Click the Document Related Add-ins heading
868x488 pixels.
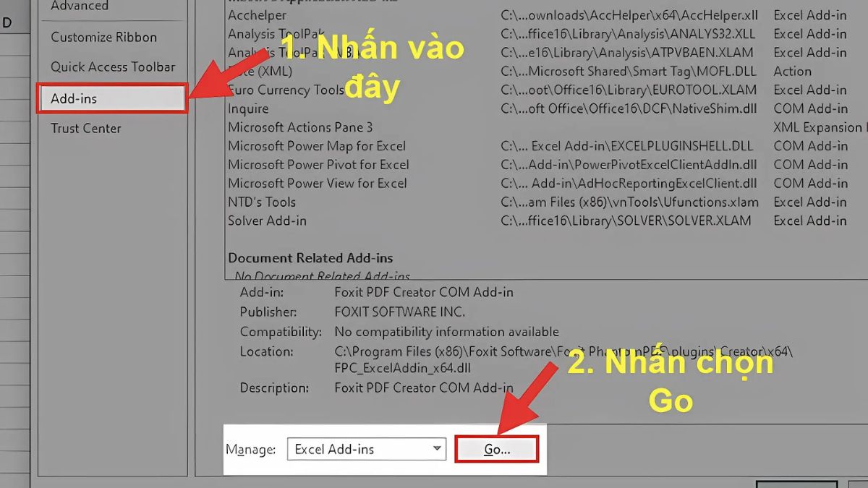[x=310, y=258]
